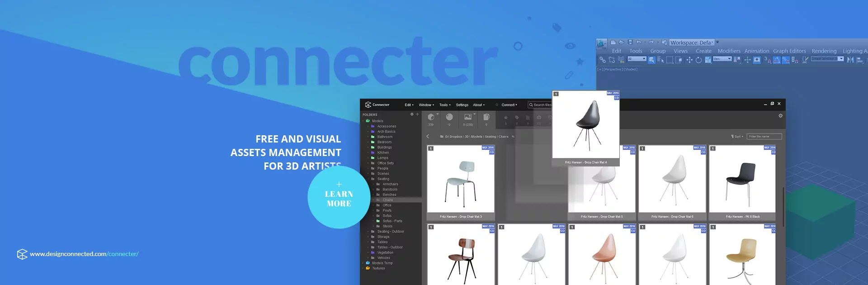868x285 pixels.
Task: Open the Modifiers menu in 3ds Max
Action: [x=729, y=51]
